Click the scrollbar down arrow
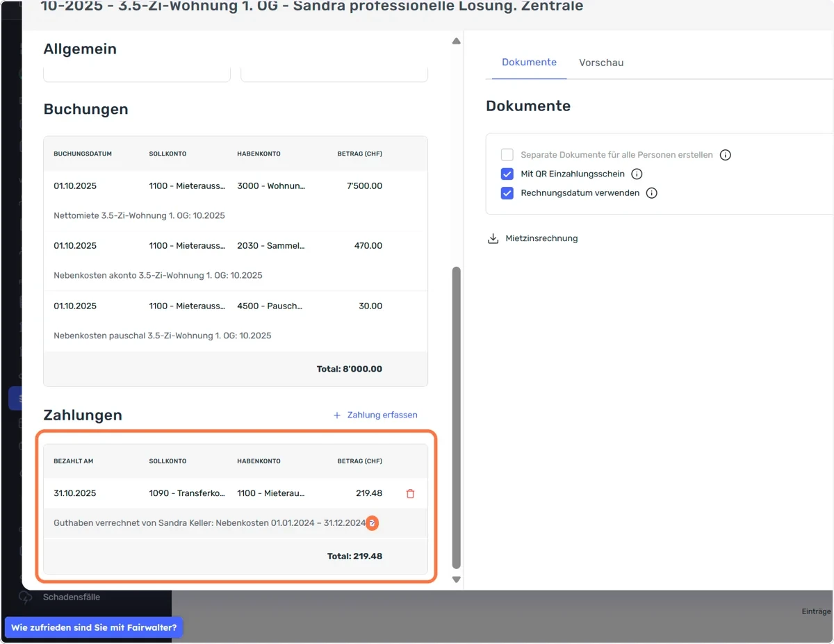Image resolution: width=834 pixels, height=644 pixels. click(457, 579)
